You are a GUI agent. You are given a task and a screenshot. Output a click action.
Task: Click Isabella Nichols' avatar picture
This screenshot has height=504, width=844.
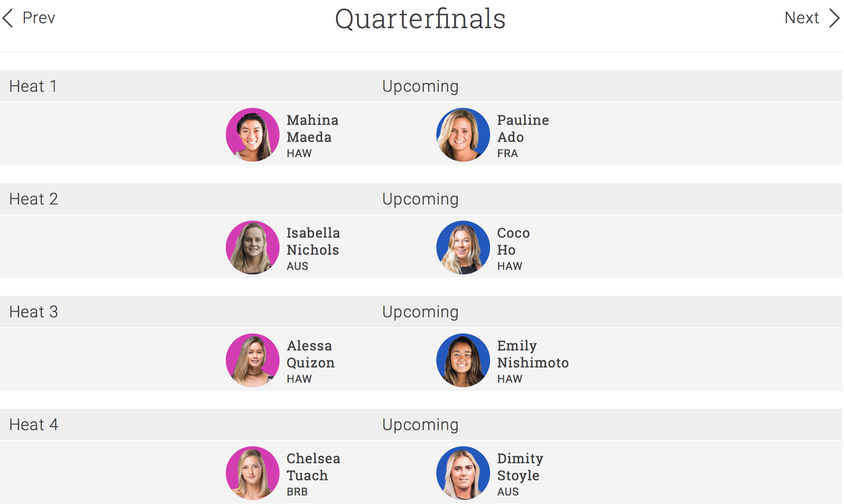coord(253,248)
